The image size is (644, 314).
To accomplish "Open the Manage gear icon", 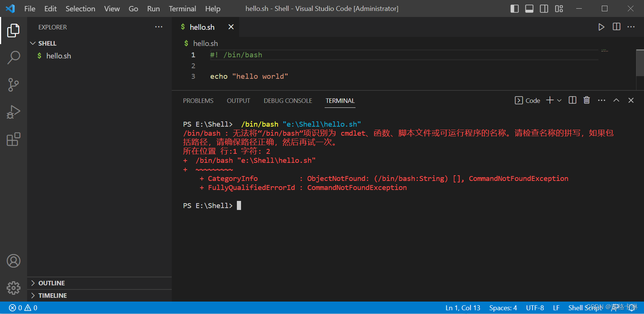I will click(x=14, y=288).
